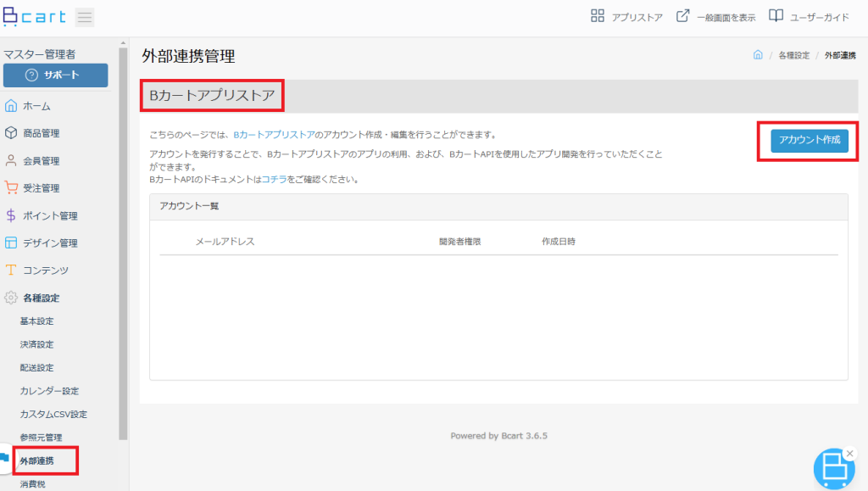Image resolution: width=868 pixels, height=491 pixels.
Task: Click the コンテンツ T icon
Action: [10, 271]
